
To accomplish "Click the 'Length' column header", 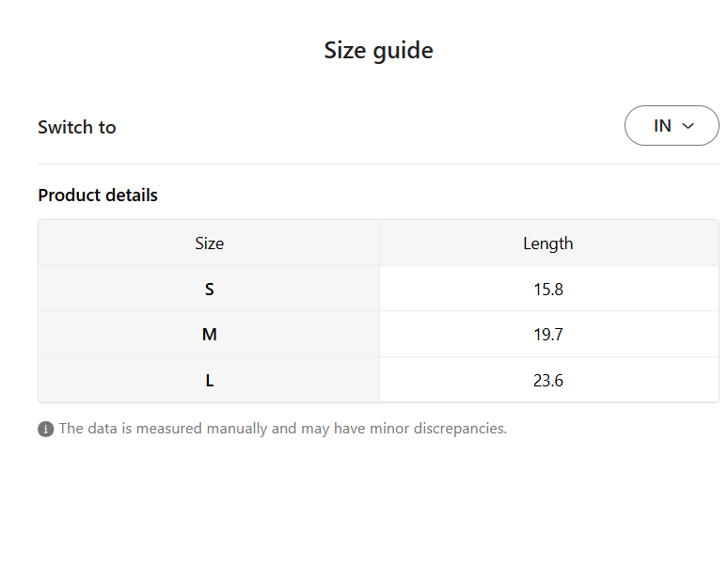I will point(548,243).
